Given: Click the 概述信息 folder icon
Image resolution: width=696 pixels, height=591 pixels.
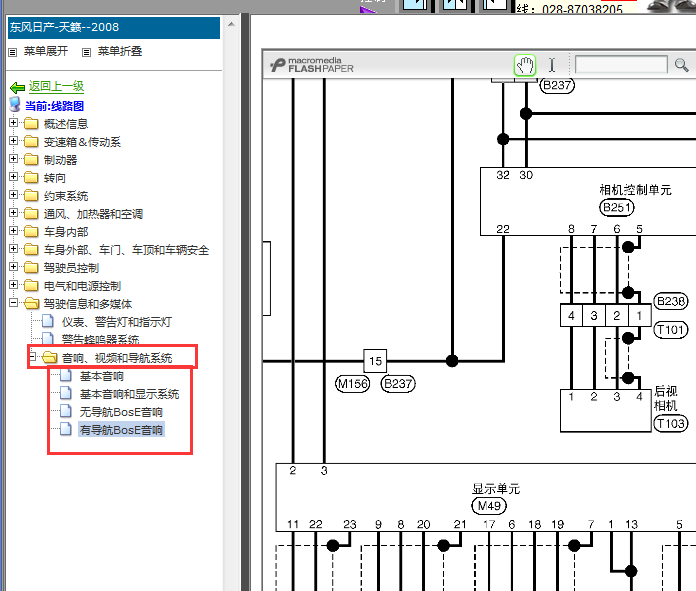Looking at the screenshot, I should click(31, 123).
